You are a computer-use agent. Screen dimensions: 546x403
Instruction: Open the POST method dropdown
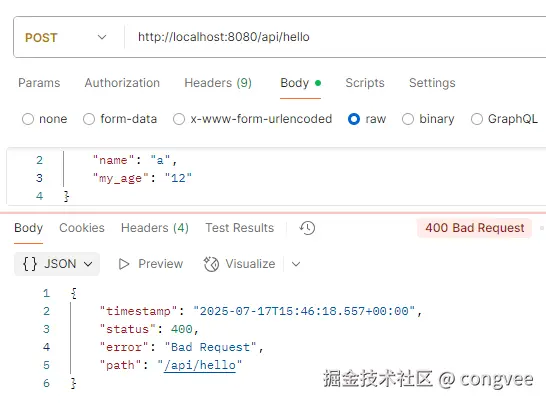tap(66, 37)
